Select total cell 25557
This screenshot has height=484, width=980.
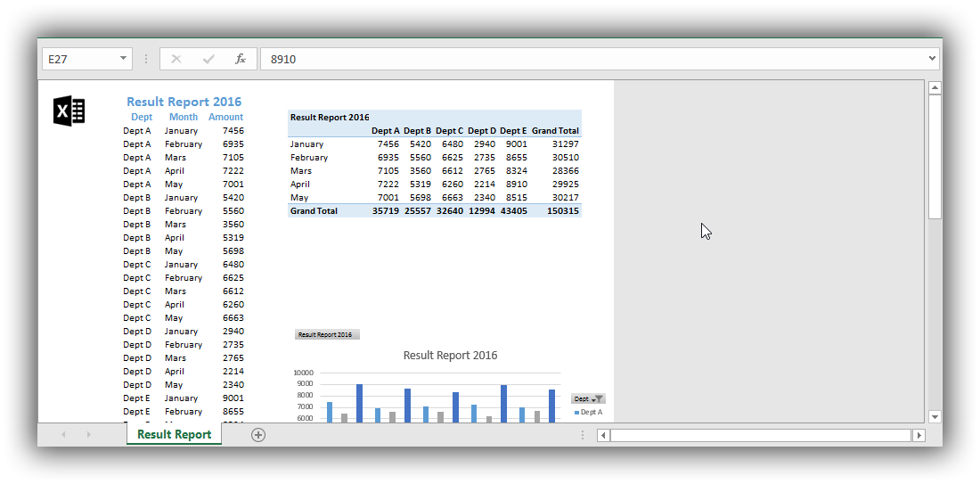click(x=418, y=210)
